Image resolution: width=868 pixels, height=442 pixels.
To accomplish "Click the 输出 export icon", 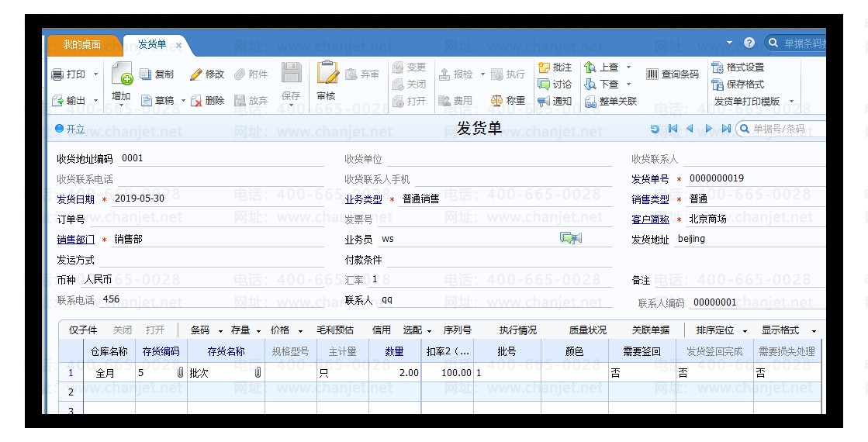I will click(57, 101).
